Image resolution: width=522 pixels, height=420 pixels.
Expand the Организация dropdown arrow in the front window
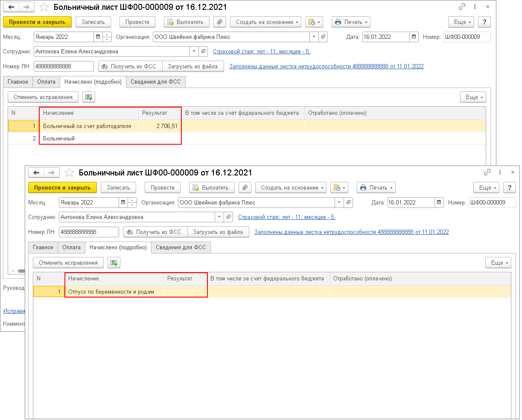click(339, 203)
